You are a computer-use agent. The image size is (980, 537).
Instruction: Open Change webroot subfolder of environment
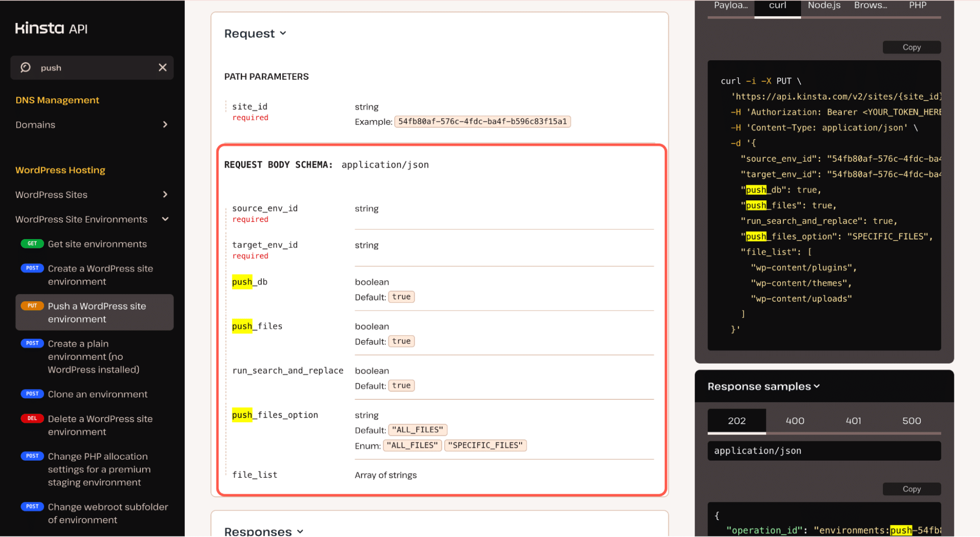107,513
